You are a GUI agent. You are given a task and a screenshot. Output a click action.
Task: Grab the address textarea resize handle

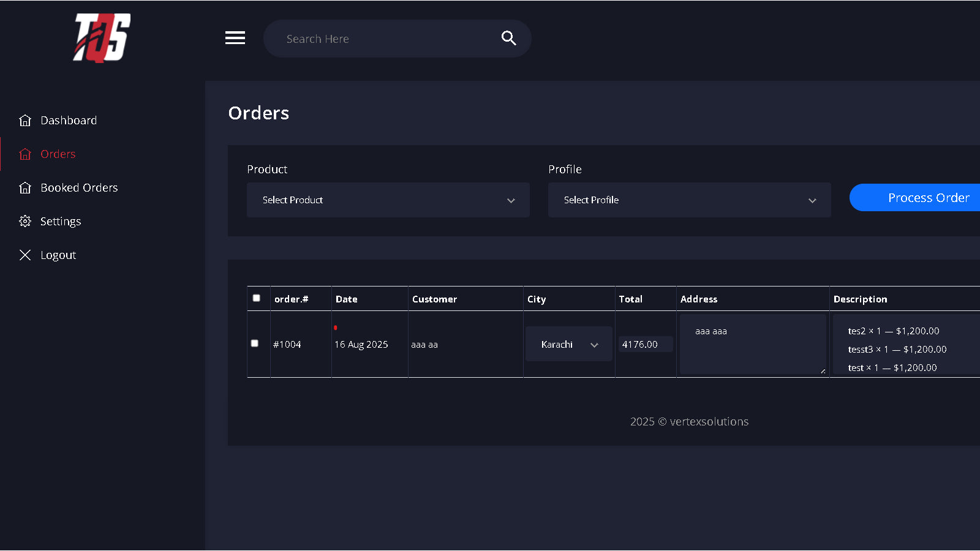pyautogui.click(x=823, y=371)
